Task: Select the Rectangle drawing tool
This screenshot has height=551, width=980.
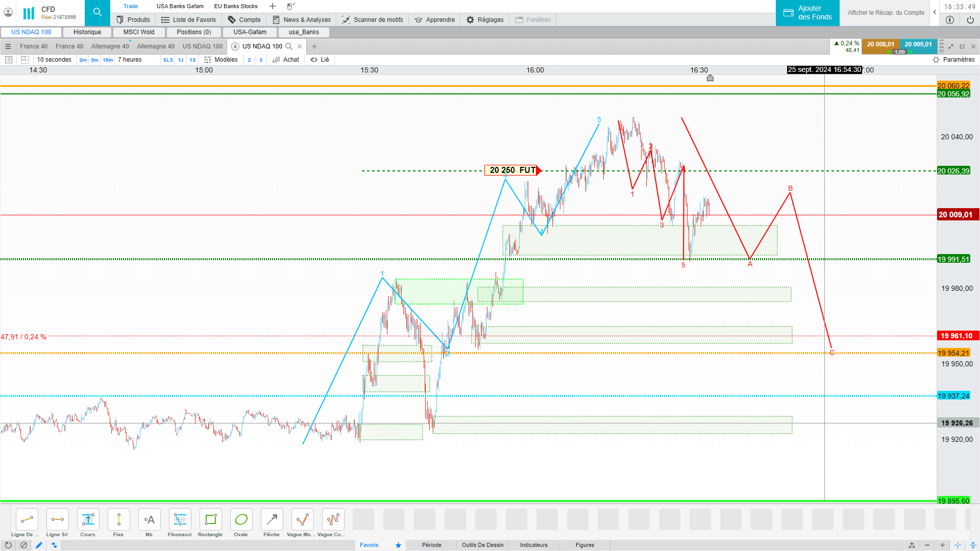Action: click(210, 520)
